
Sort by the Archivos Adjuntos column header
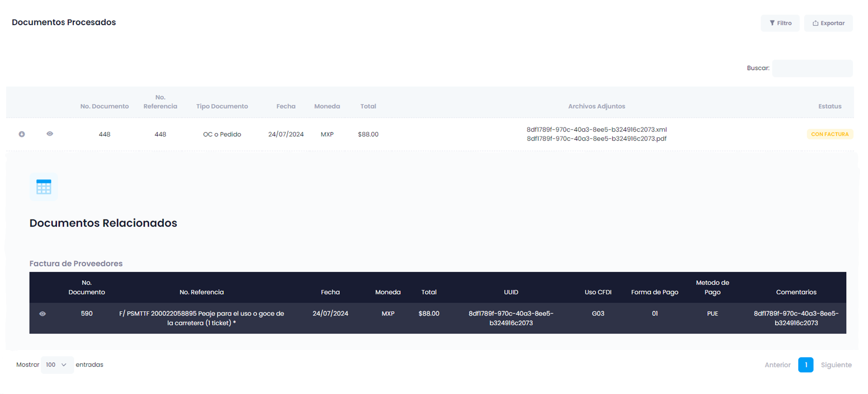coord(596,106)
